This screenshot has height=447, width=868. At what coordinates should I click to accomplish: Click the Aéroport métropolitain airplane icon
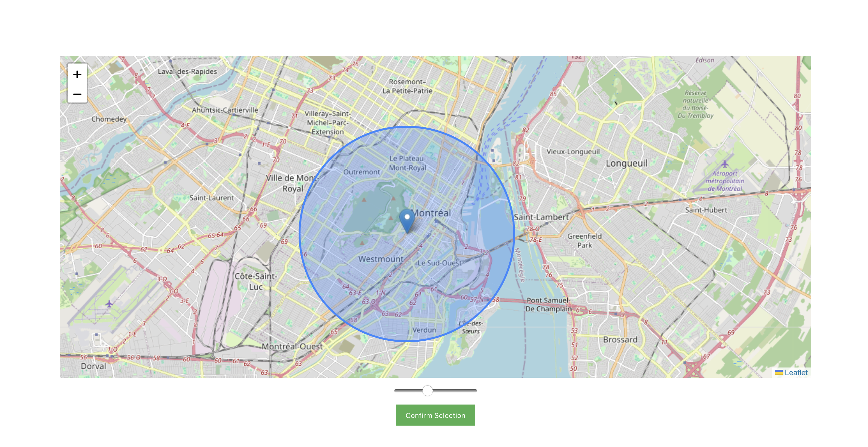[x=725, y=164]
